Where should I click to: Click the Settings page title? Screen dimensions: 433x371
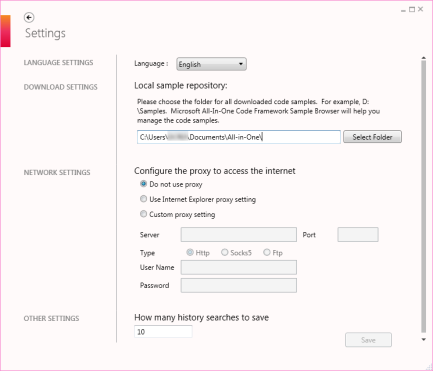coord(45,33)
